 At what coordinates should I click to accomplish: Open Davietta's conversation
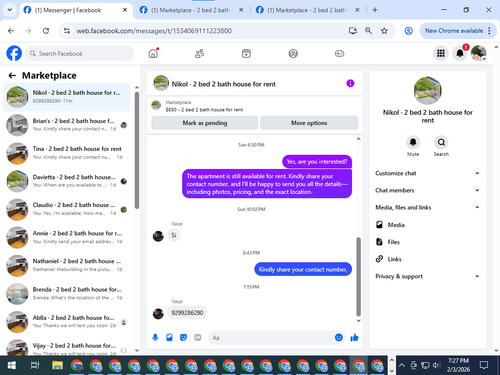click(x=67, y=181)
